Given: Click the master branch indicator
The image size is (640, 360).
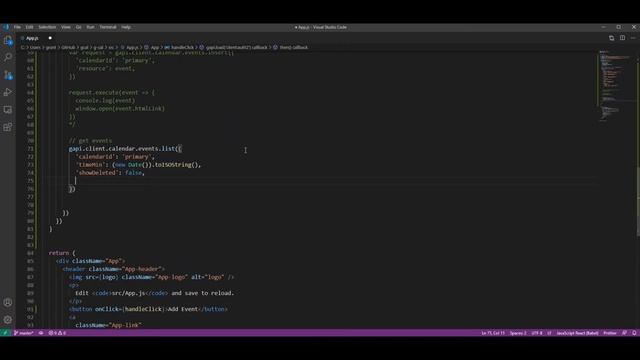Looking at the screenshot, I should 24,333.
